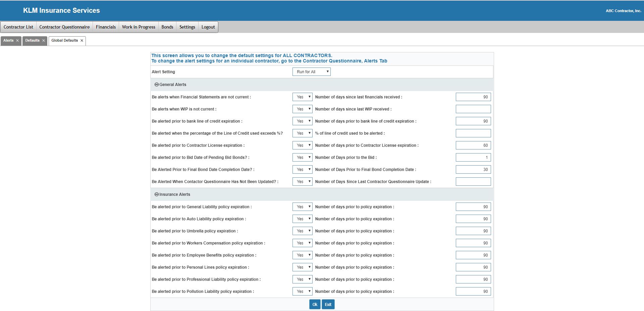The image size is (644, 311).
Task: Click the Logout menu item
Action: pyautogui.click(x=208, y=27)
